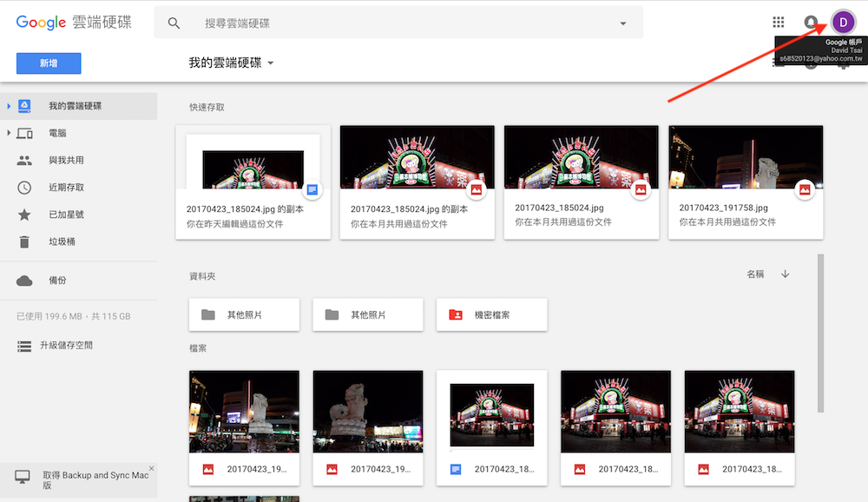Click the search magnifying glass icon
Image resolution: width=868 pixels, height=502 pixels.
(x=174, y=23)
